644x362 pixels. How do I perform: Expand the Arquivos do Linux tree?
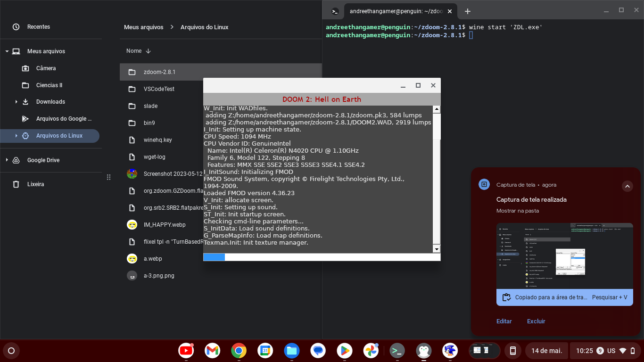click(x=16, y=136)
